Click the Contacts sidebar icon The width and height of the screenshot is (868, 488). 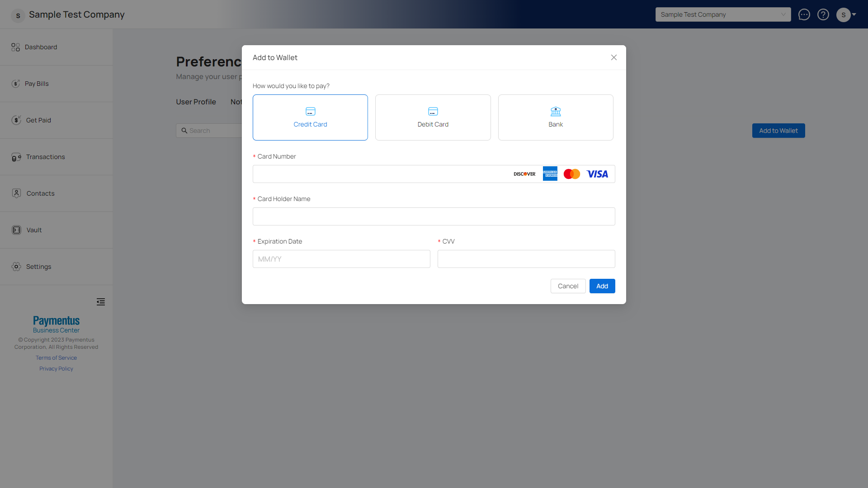tap(16, 193)
